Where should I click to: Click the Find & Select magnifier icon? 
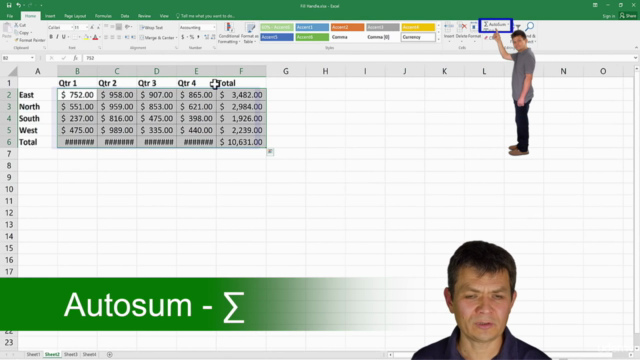(530, 27)
